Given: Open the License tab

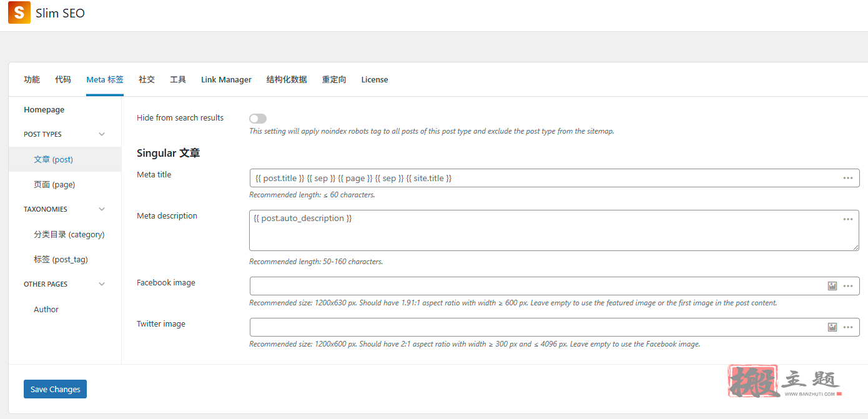Looking at the screenshot, I should [375, 79].
